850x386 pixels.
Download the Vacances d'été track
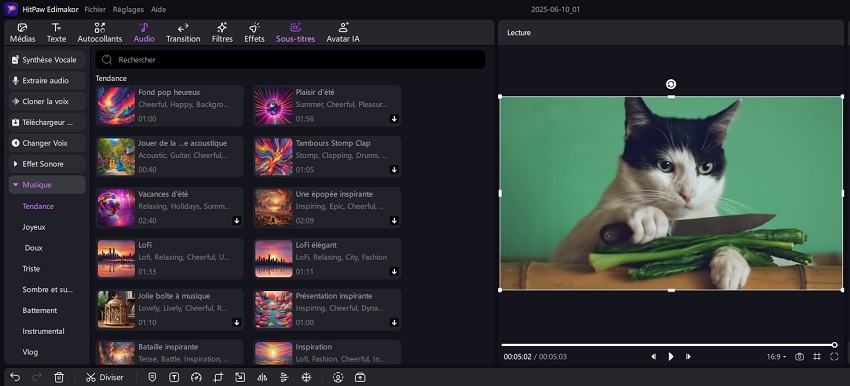pos(237,221)
